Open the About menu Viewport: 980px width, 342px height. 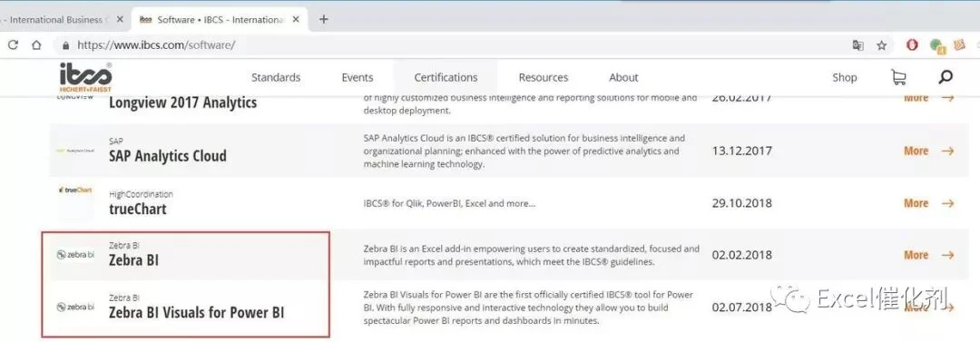(x=623, y=77)
